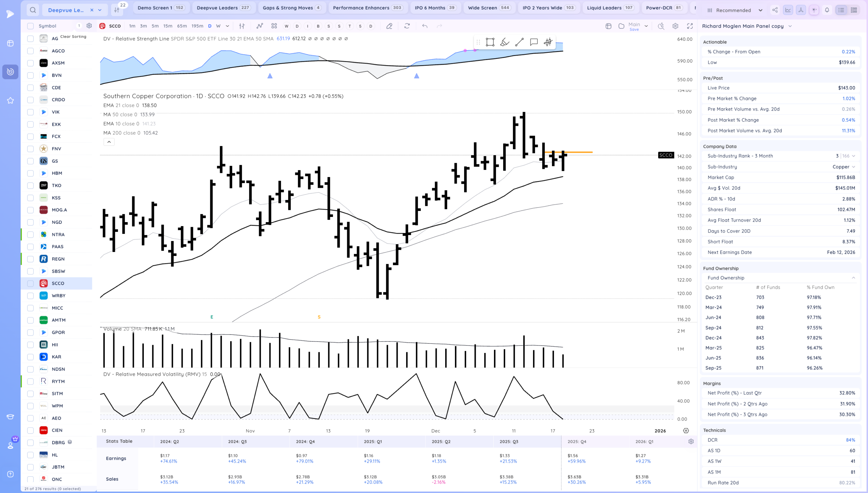Click the rectangle drawing tool
Screen dimensions: 868x493
point(490,42)
